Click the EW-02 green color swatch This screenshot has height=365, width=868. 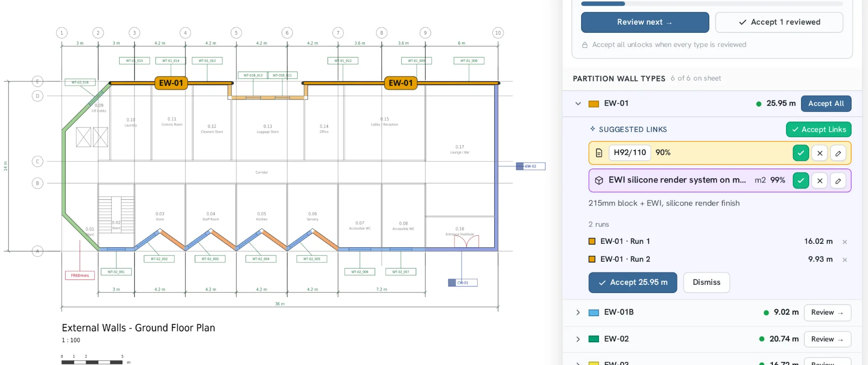[x=594, y=339]
